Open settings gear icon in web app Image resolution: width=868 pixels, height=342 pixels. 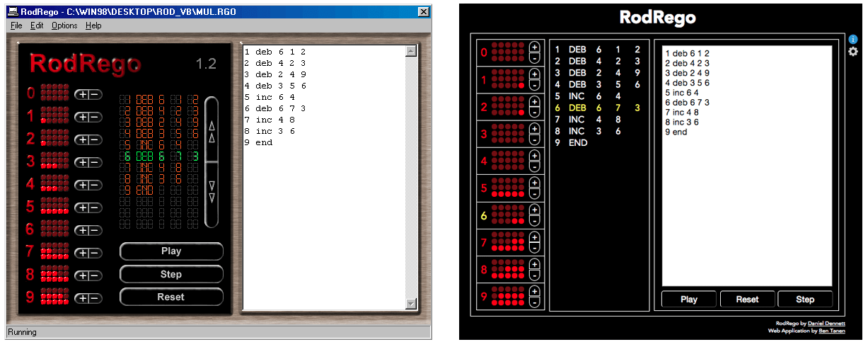pos(852,52)
